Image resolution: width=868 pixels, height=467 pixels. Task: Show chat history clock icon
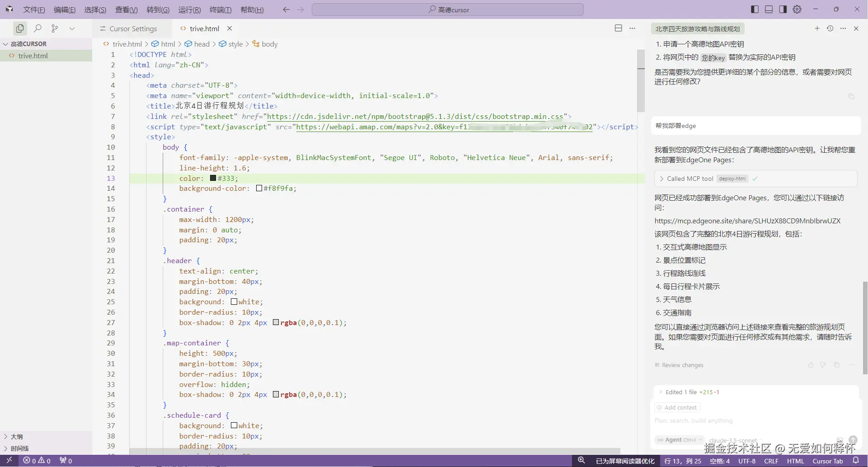coord(830,28)
